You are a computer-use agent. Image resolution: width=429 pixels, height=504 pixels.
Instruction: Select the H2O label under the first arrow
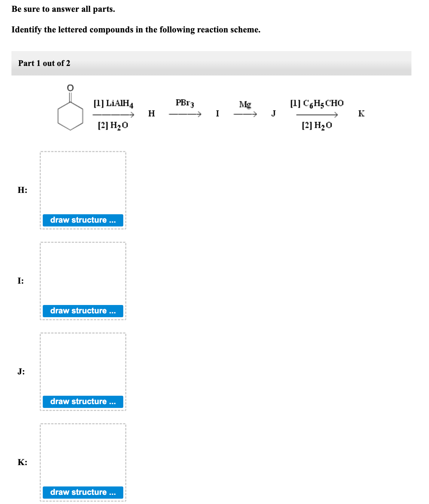(x=113, y=124)
